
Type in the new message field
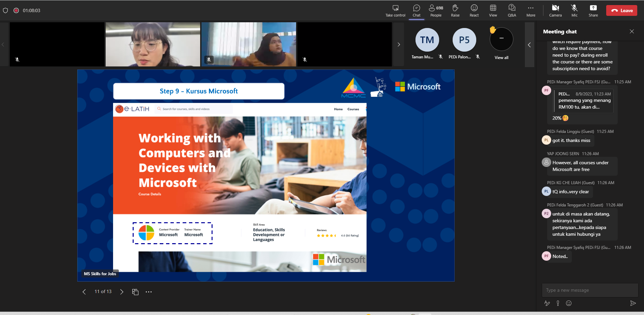point(589,290)
